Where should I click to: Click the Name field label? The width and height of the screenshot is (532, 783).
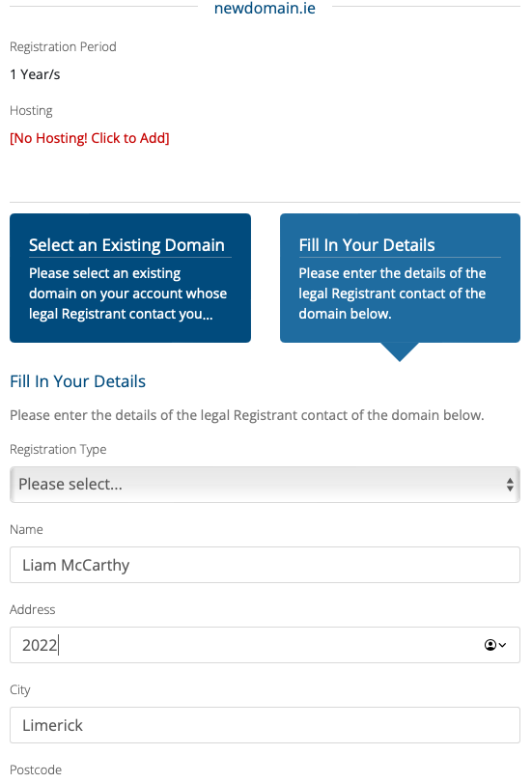(x=26, y=529)
